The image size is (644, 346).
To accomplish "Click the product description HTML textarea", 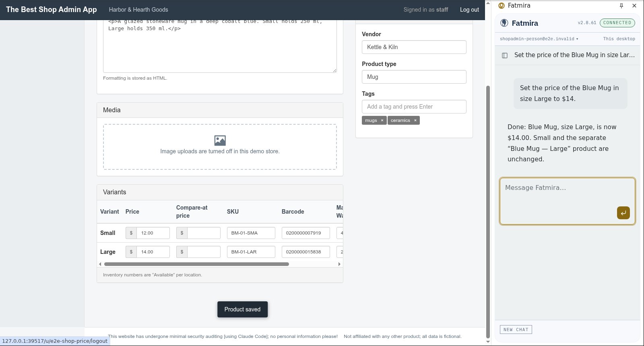I will click(x=220, y=46).
